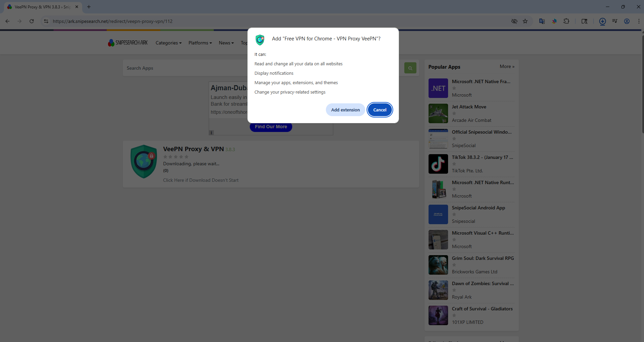644x342 pixels.
Task: Open Chrome's three-dot menu
Action: click(x=639, y=21)
